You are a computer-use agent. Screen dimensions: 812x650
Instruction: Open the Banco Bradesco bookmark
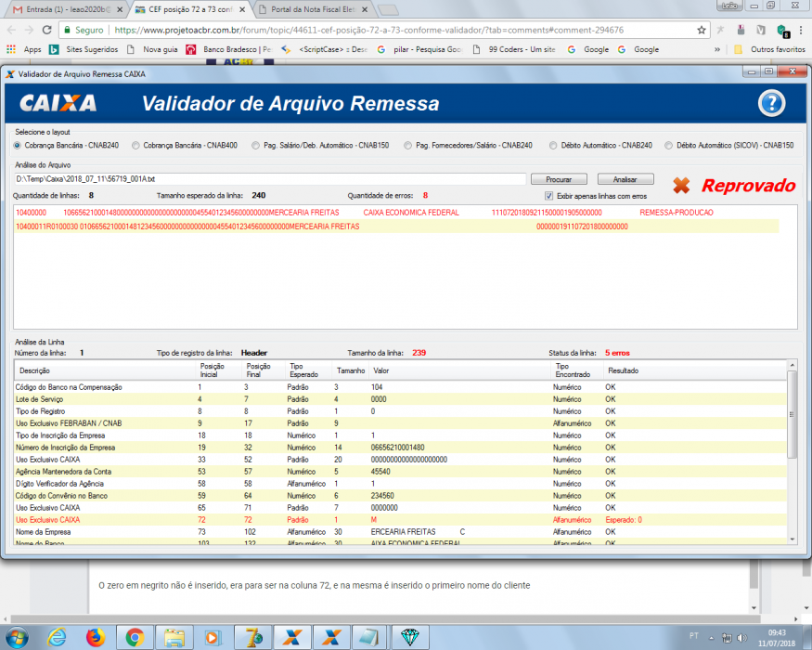click(x=229, y=49)
